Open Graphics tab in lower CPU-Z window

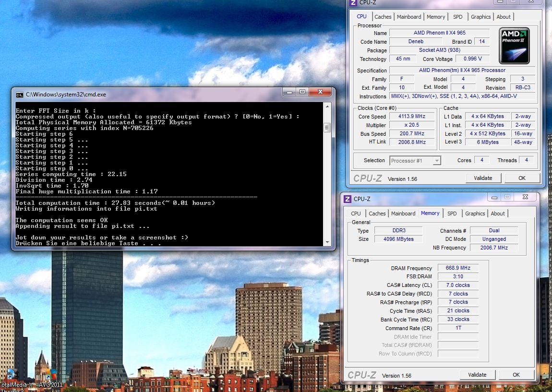pyautogui.click(x=475, y=214)
